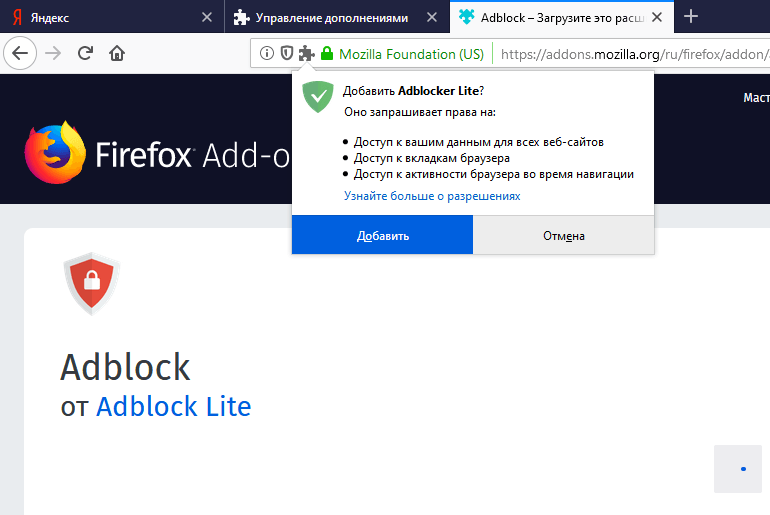This screenshot has height=515, width=770.
Task: Click the green padlock security icon
Action: 327,53
